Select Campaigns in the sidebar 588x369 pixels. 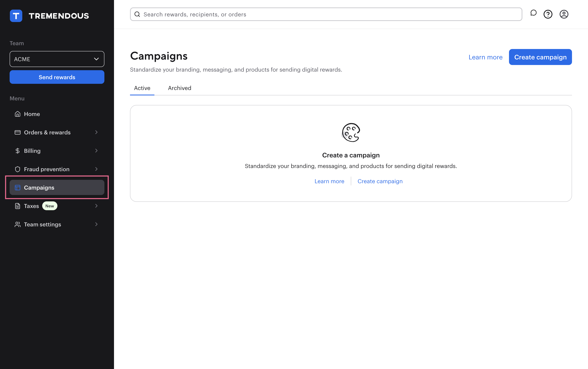tap(57, 187)
